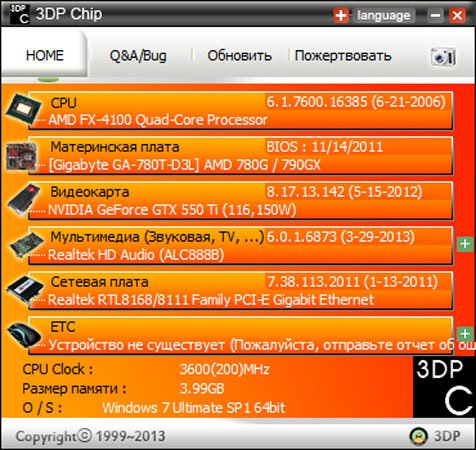476x450 pixels.
Task: Click the 3DP logo in the footer
Action: tap(435, 436)
